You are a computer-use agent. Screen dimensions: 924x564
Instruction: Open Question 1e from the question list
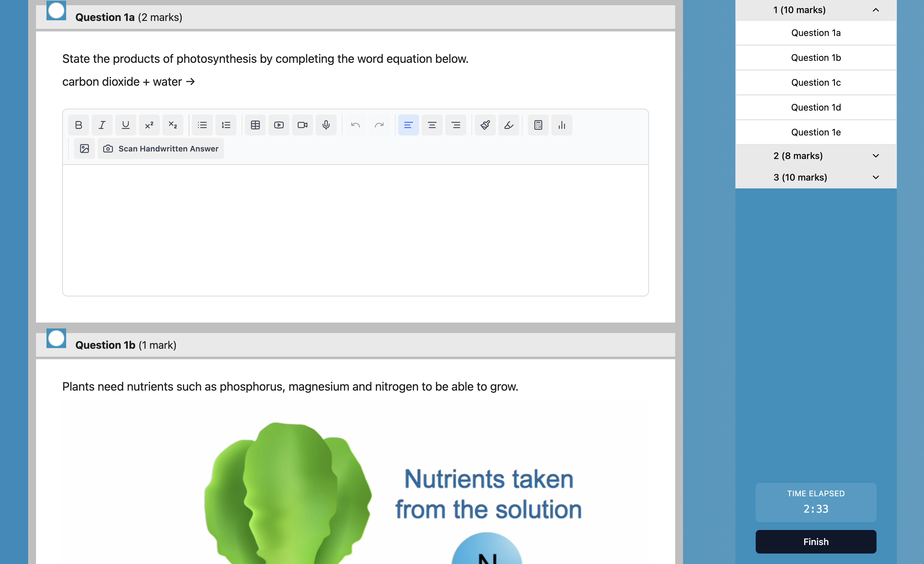click(816, 132)
